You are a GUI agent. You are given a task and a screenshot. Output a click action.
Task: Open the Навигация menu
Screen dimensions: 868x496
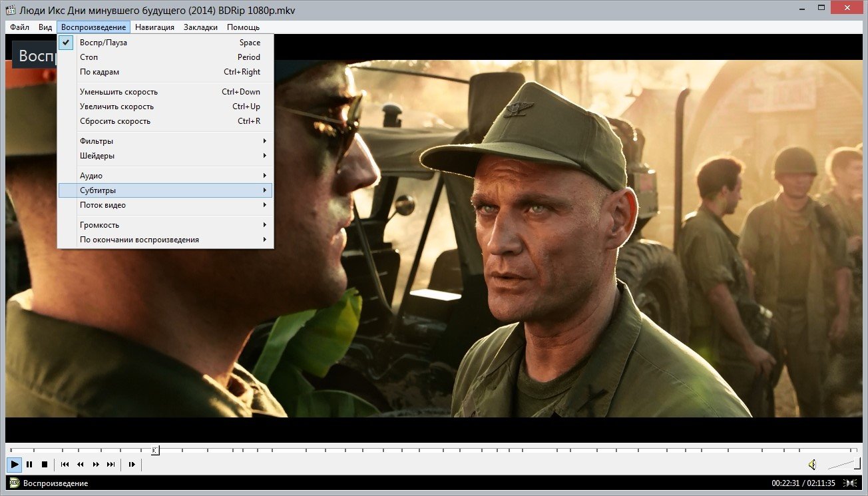click(x=154, y=27)
